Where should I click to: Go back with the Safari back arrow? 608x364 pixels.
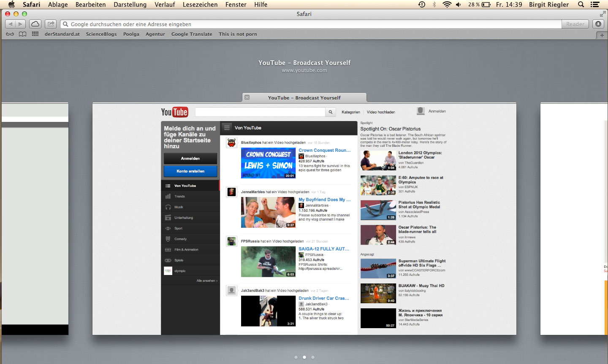click(x=11, y=24)
